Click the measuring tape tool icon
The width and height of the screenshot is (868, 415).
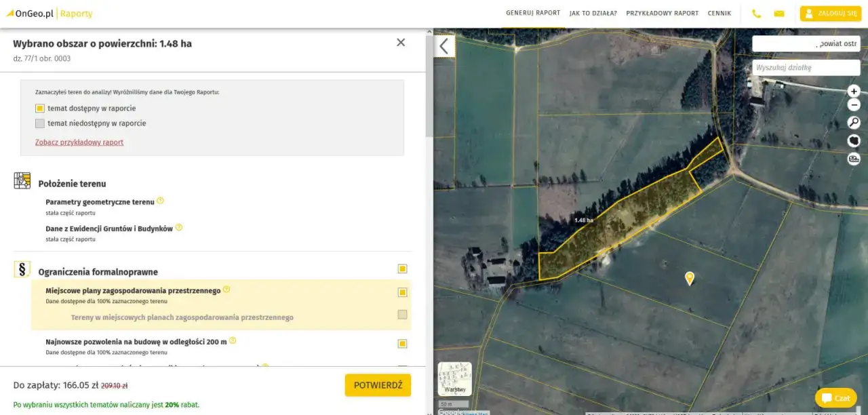click(854, 159)
